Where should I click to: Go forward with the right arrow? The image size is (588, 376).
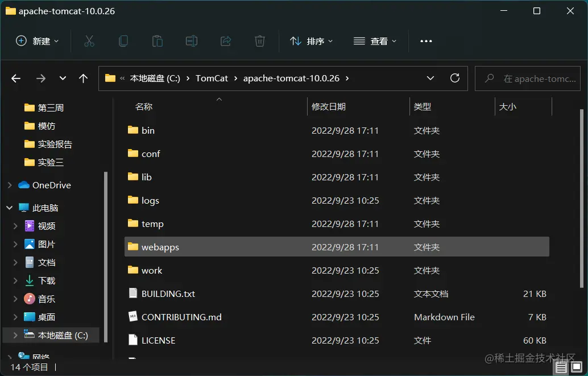pyautogui.click(x=41, y=78)
